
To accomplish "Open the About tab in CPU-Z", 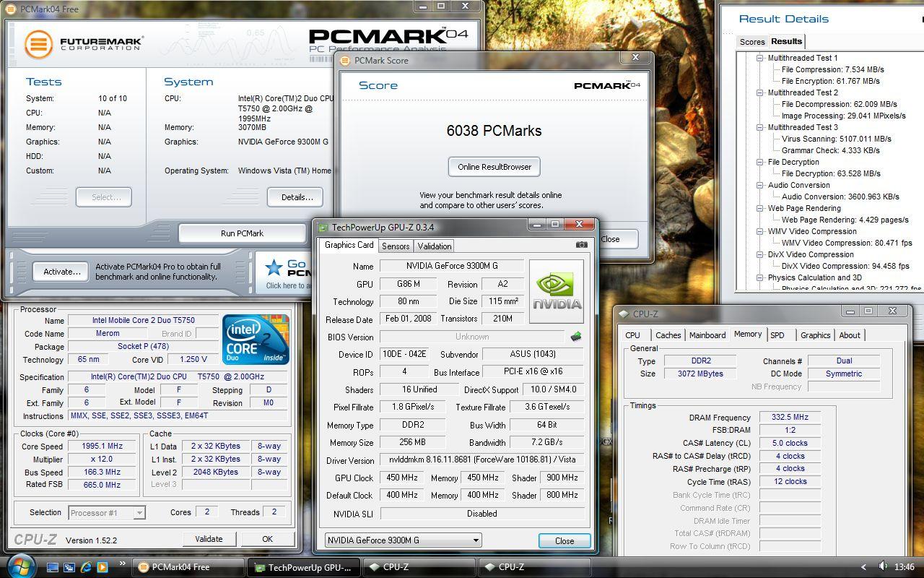I will coord(850,335).
